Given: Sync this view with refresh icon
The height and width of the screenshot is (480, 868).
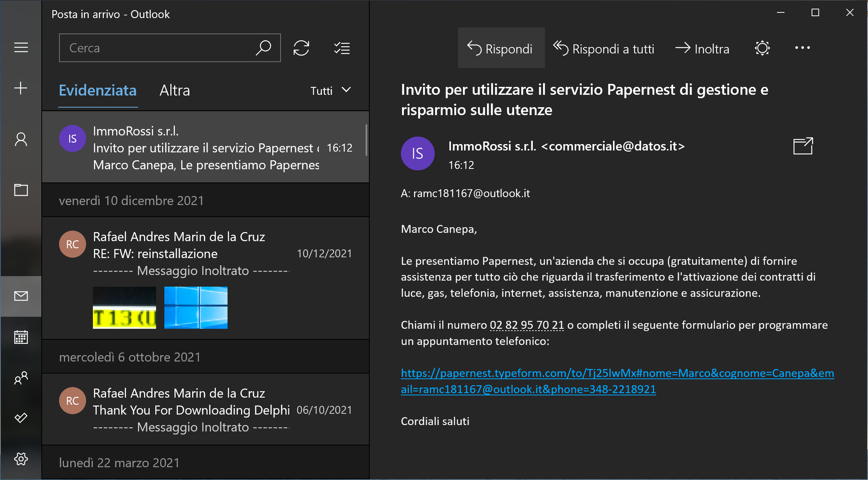Looking at the screenshot, I should pyautogui.click(x=301, y=48).
